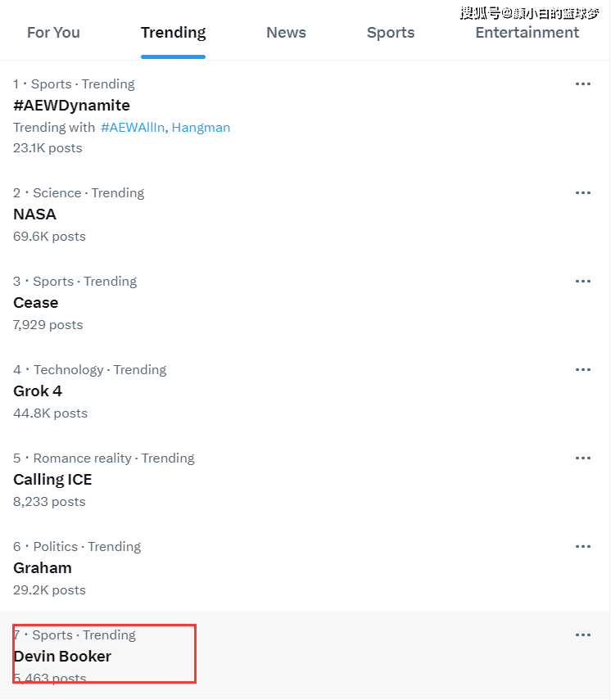611x700 pixels.
Task: Open the Cease trending topic
Action: click(x=36, y=303)
